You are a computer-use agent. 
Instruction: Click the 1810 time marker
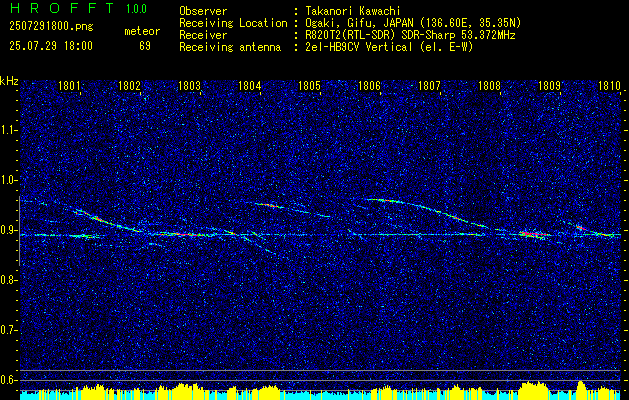[609, 85]
